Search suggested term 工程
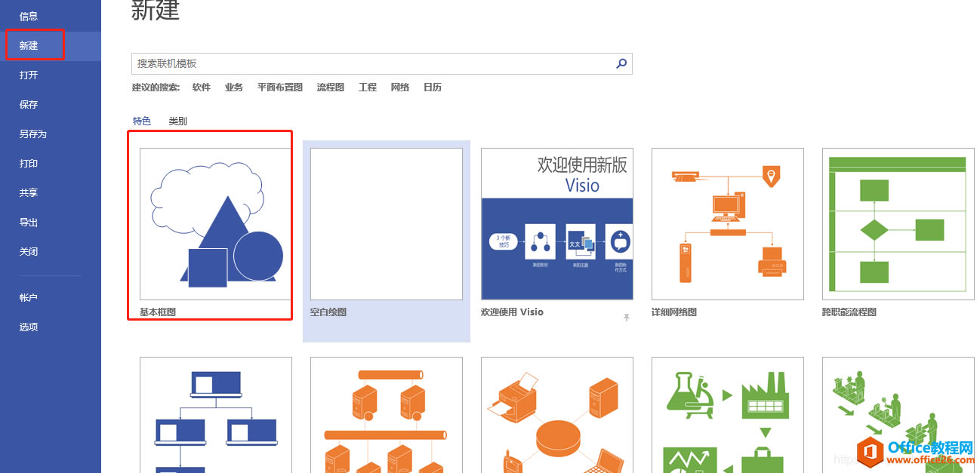Viewport: 980px width, 473px height. pos(368,88)
